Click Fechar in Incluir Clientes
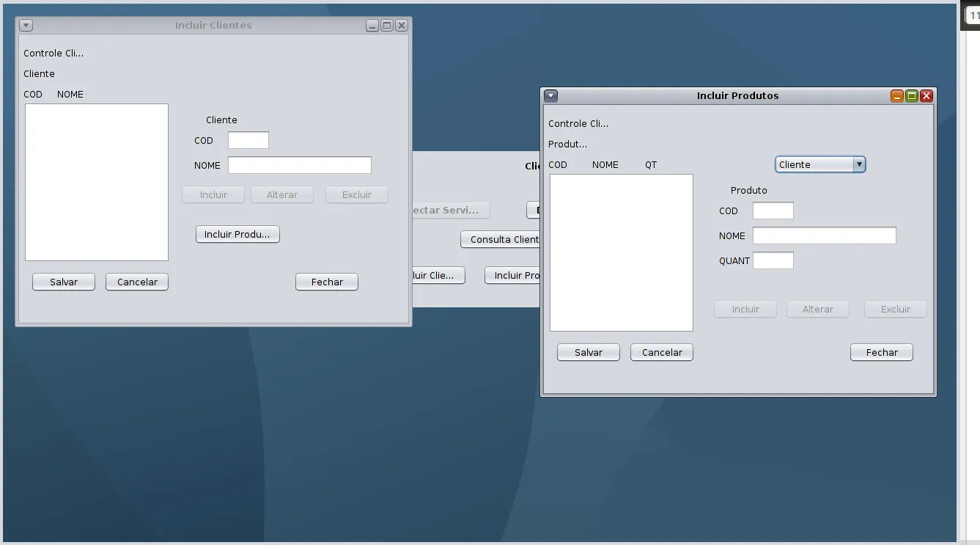Screen dimensions: 980x545 tap(327, 282)
